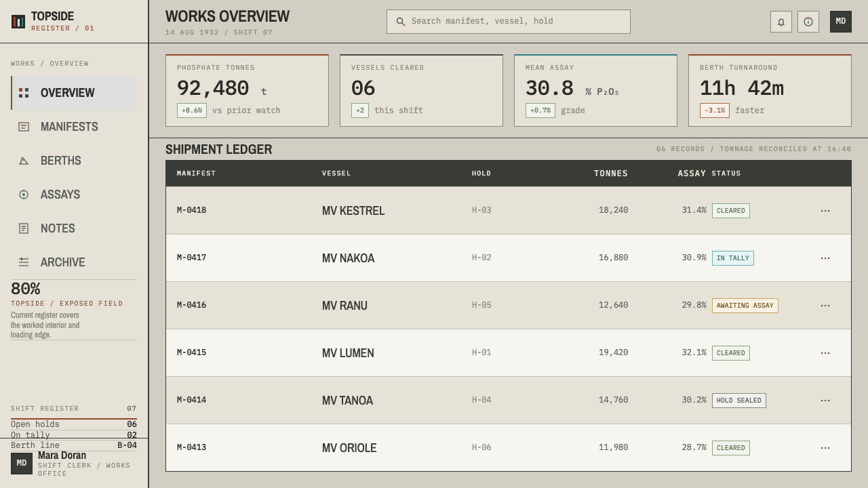Focus the manifest search field
Viewport: 868px width, 488px height.
(509, 22)
